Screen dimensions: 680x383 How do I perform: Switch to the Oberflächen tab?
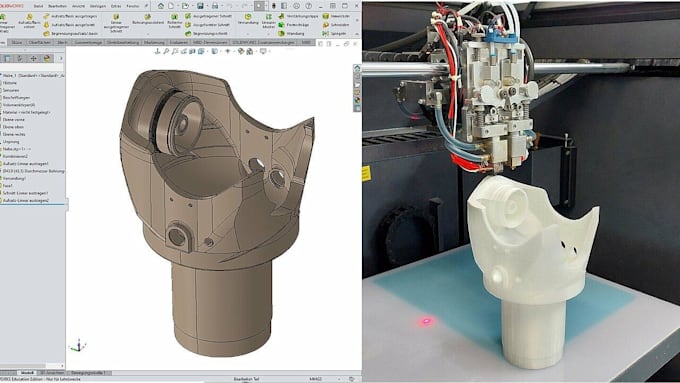(40, 43)
